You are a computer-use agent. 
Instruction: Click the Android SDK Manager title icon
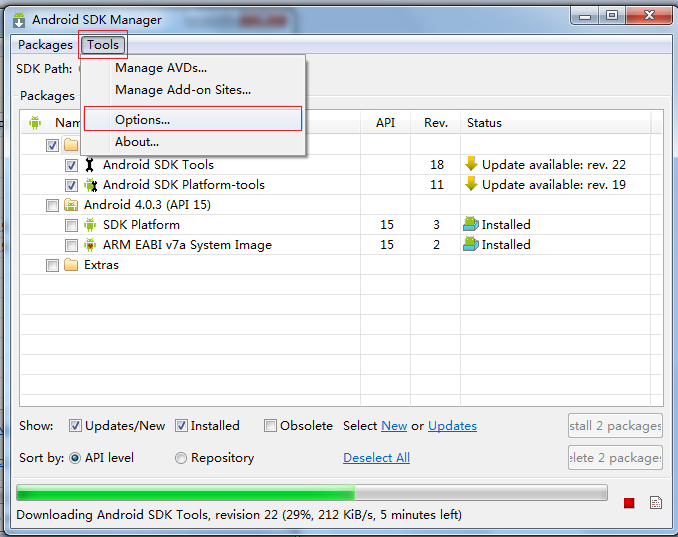[19, 20]
